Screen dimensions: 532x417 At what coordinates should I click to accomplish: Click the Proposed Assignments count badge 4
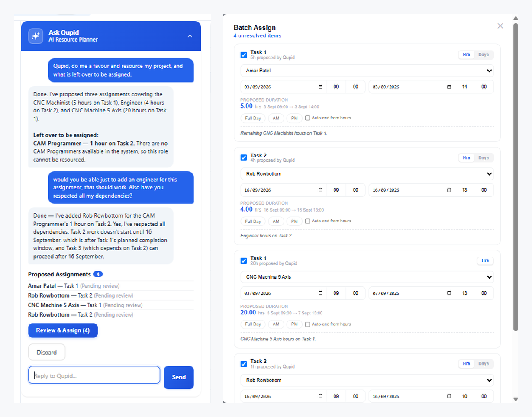point(98,274)
